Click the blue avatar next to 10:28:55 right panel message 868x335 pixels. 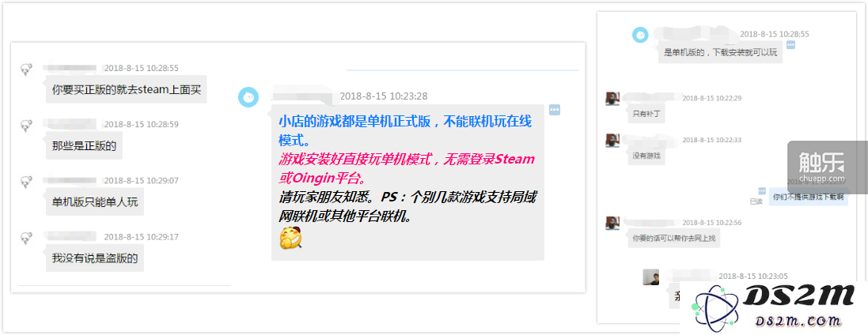coord(640,35)
